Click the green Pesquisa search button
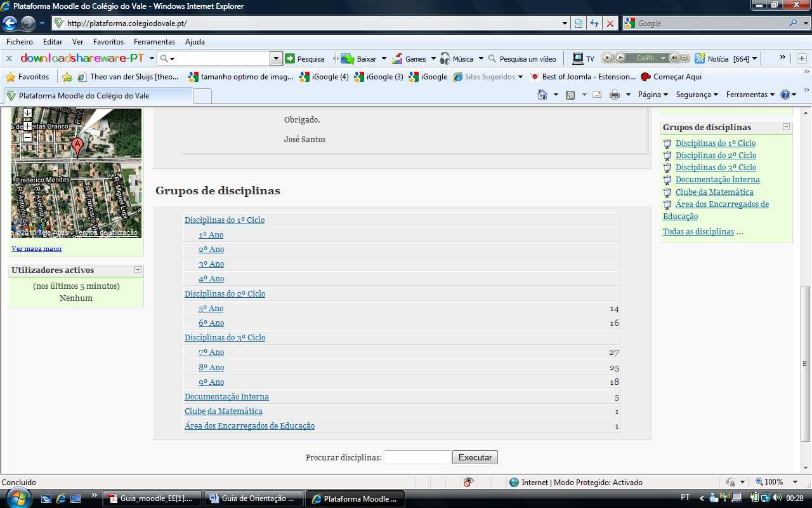 [x=304, y=58]
